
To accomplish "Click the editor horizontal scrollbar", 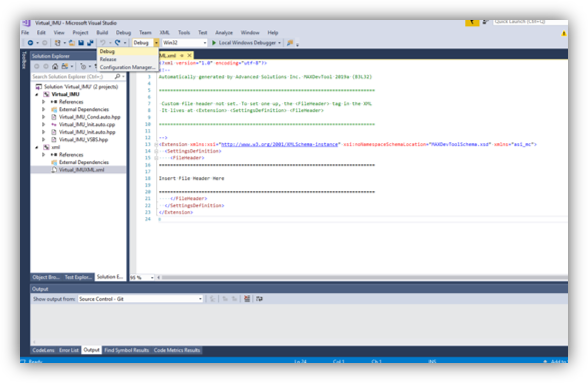I will coord(364,278).
